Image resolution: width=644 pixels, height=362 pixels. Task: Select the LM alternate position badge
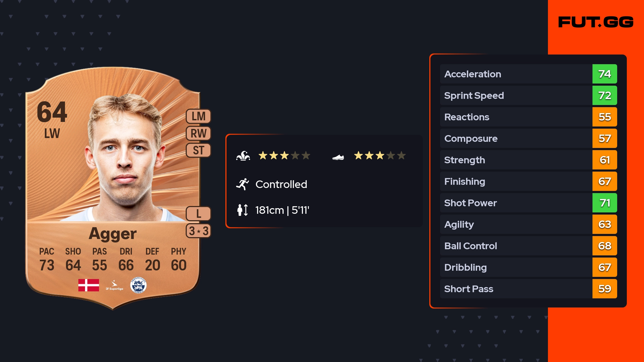click(x=199, y=117)
